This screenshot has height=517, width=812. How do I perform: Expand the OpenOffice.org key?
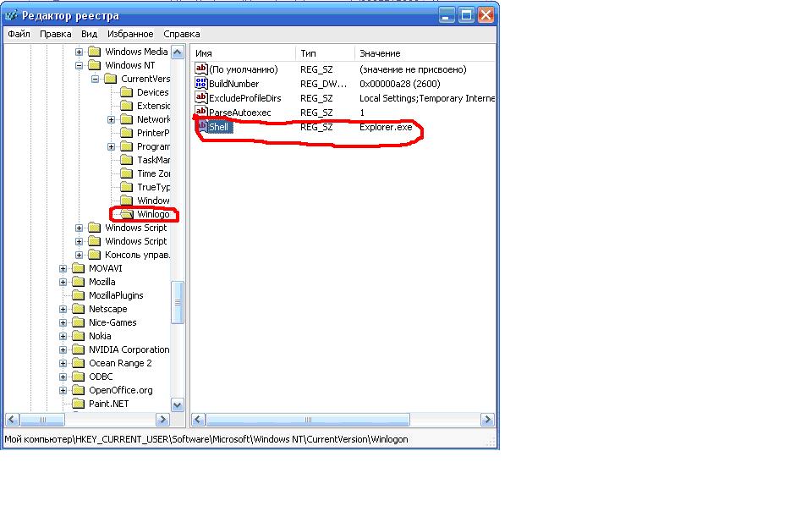click(63, 391)
